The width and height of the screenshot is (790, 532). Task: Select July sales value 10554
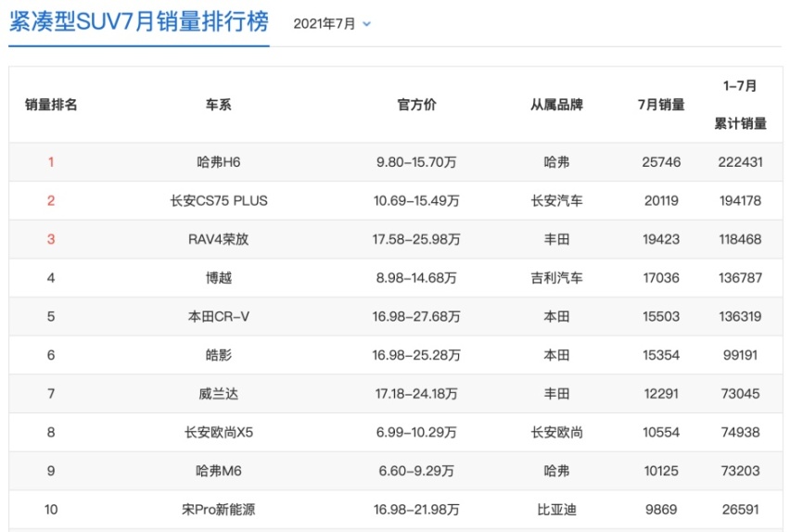pos(661,432)
